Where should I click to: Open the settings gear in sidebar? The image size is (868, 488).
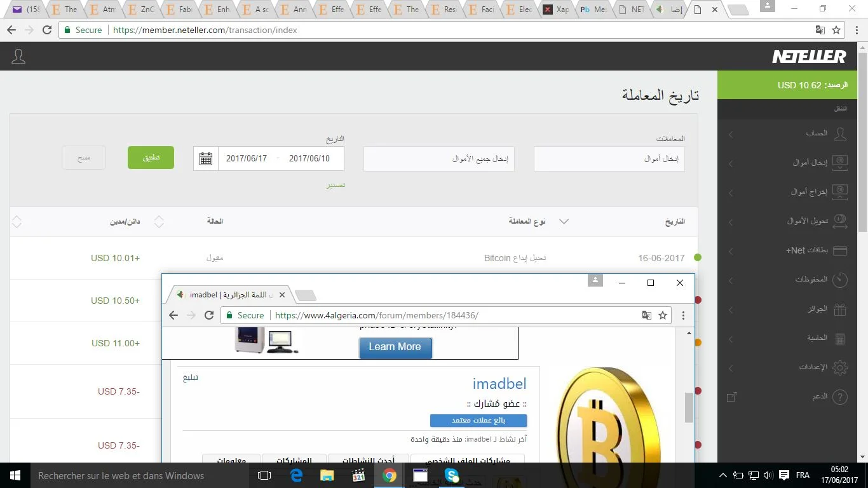pos(840,367)
